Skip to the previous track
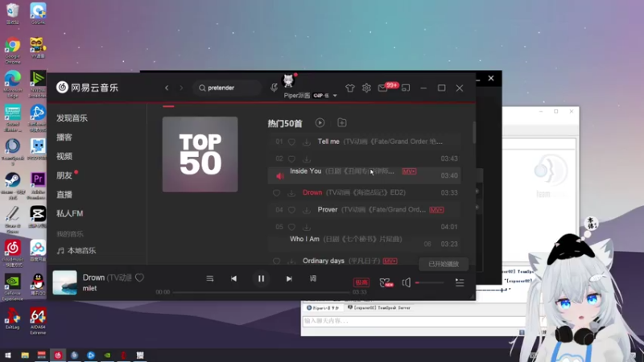This screenshot has height=362, width=644. pyautogui.click(x=233, y=278)
